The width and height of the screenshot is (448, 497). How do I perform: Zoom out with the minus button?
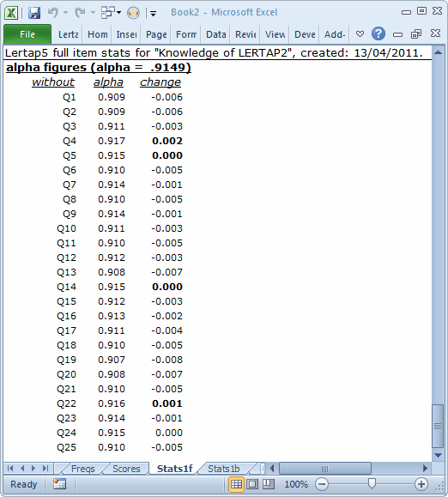pyautogui.click(x=322, y=484)
